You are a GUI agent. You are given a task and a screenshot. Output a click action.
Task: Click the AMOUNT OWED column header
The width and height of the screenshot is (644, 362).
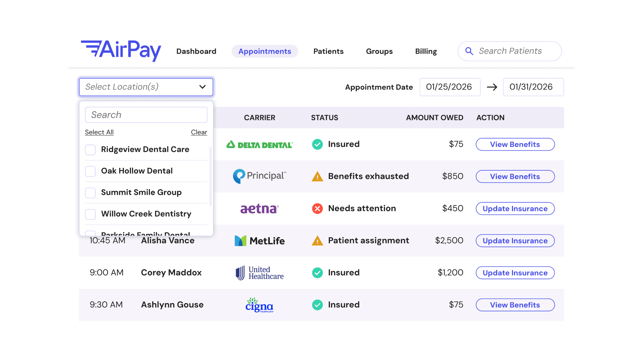coord(435,118)
